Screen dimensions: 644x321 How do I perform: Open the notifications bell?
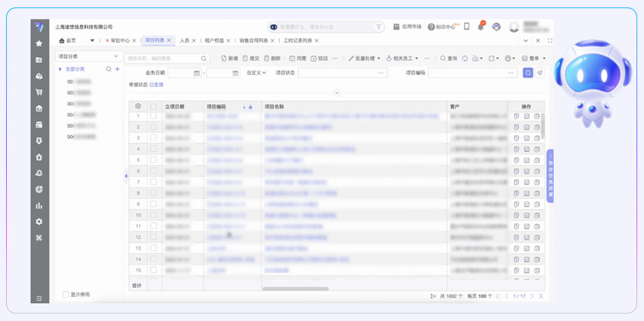click(x=480, y=26)
